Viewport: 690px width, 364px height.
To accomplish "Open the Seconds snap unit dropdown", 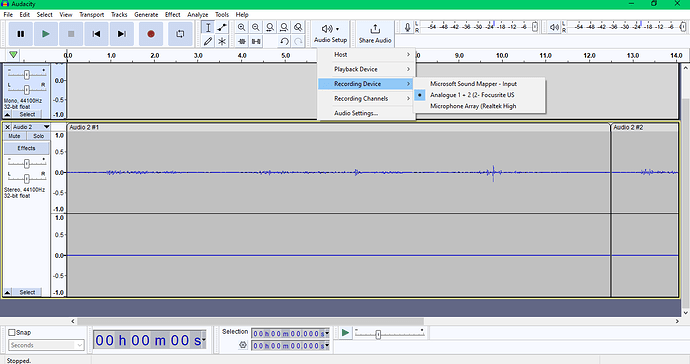I will click(x=46, y=345).
